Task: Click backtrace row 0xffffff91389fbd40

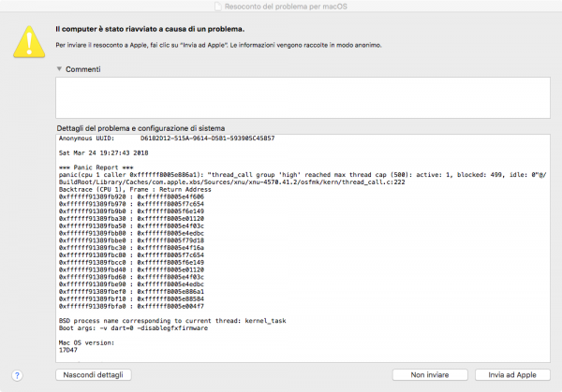Action: click(x=131, y=269)
